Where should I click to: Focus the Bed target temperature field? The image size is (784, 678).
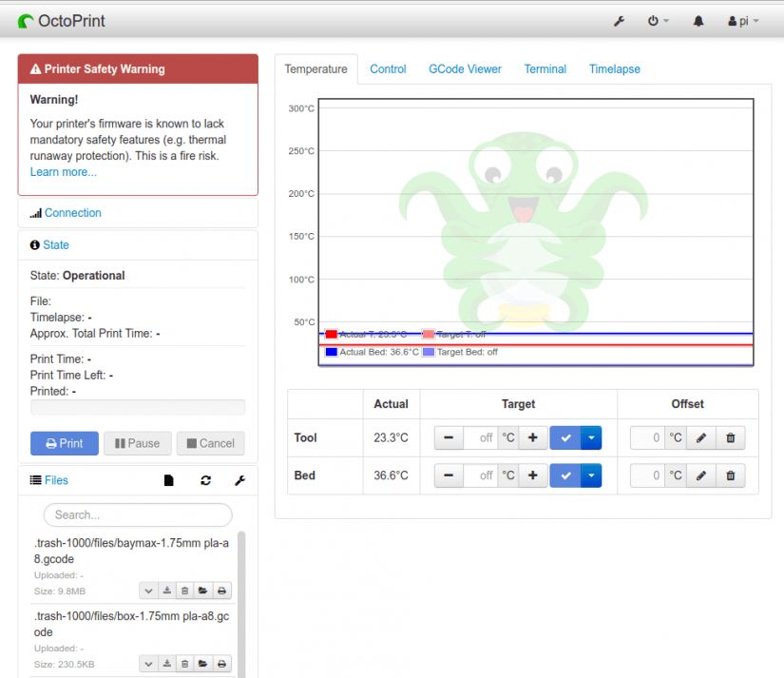tap(481, 475)
